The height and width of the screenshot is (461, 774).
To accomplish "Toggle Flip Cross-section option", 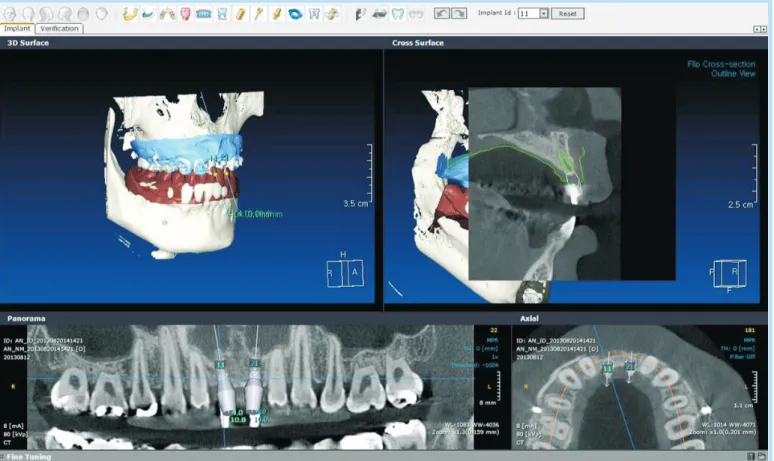I will [x=721, y=64].
